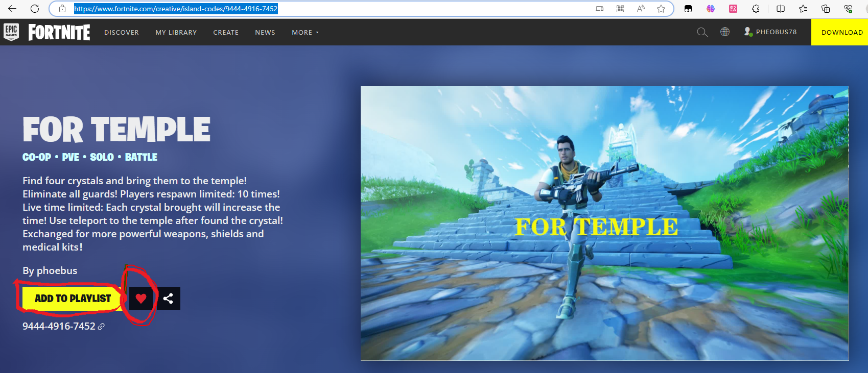Open the app-available icon in the address bar
Image resolution: width=868 pixels, height=373 pixels.
(x=600, y=9)
